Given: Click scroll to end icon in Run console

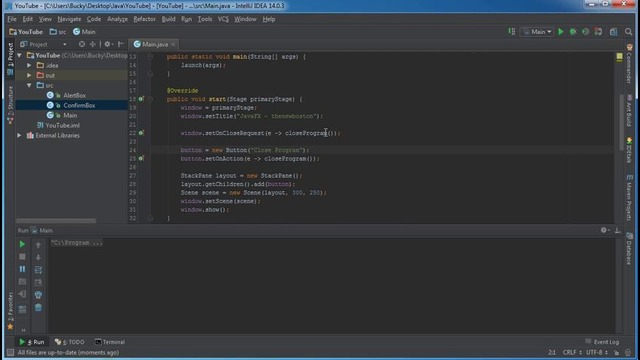Looking at the screenshot, I should (38, 282).
